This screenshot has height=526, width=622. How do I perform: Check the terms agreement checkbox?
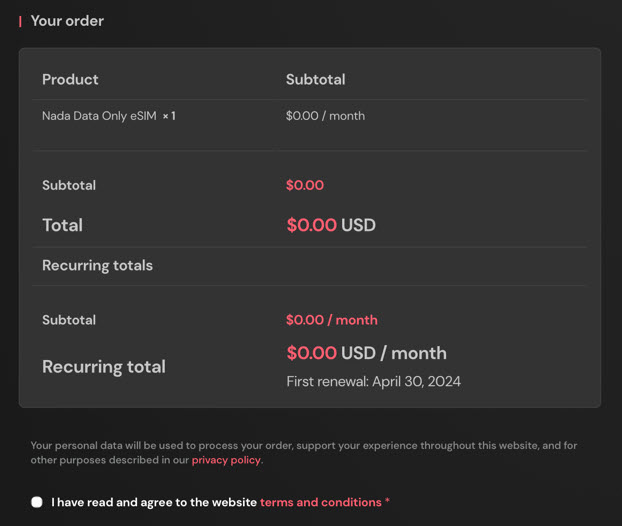pos(37,502)
